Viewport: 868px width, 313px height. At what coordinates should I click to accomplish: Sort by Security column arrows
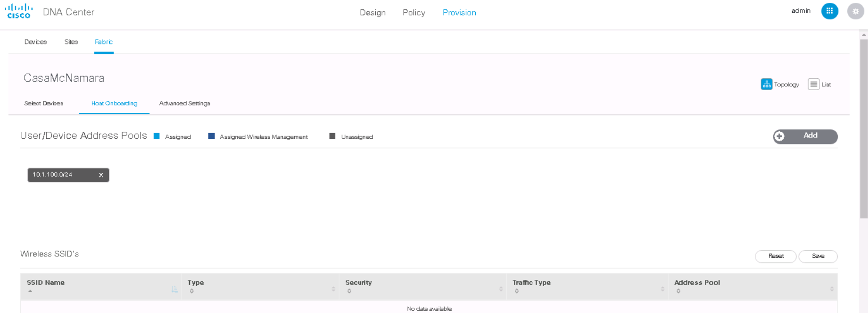(x=349, y=291)
